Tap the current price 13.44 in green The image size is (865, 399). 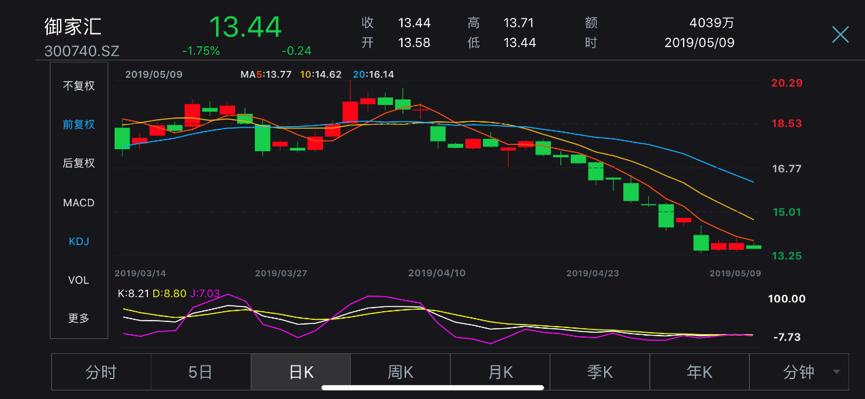click(x=245, y=26)
